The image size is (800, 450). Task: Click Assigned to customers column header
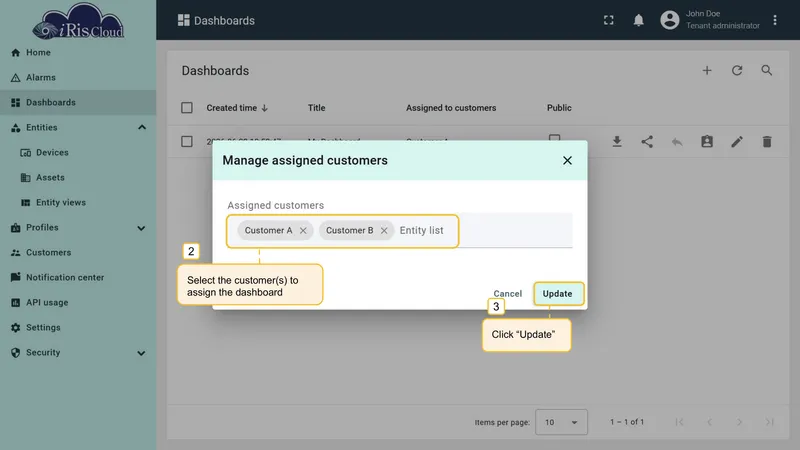click(x=451, y=108)
